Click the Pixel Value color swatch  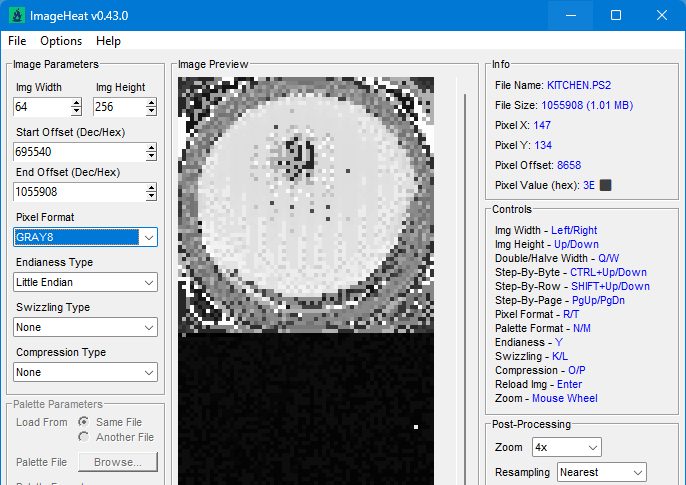click(606, 185)
